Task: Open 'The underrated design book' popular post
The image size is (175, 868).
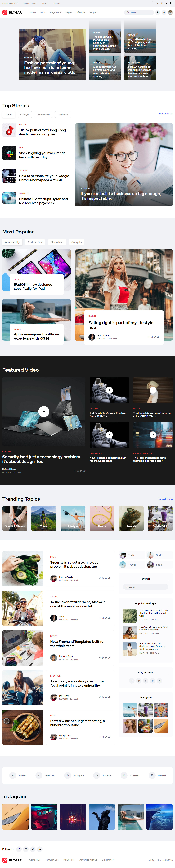Action: [153, 613]
